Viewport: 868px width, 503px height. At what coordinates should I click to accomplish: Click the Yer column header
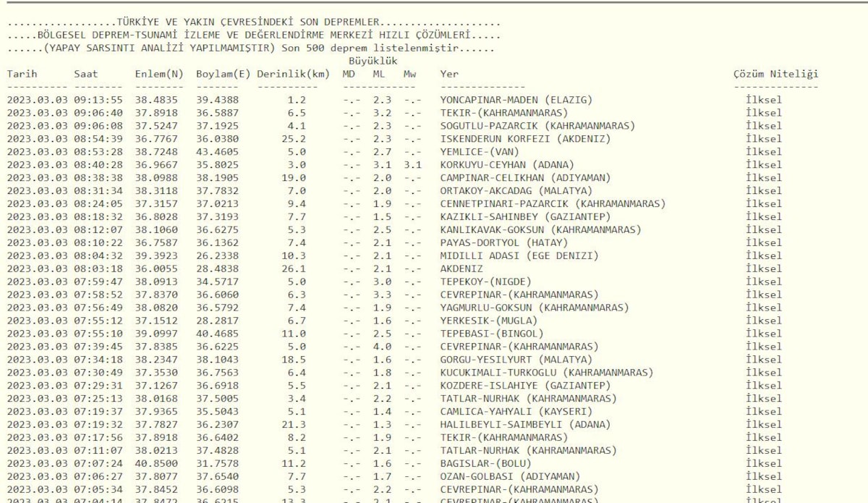(x=449, y=74)
